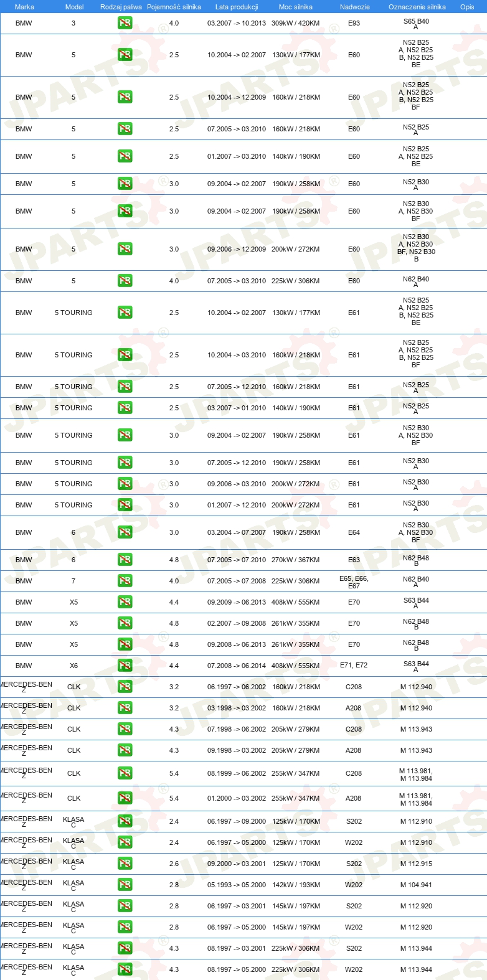Click the fuel icon for KLASA C S202 2.6 row
This screenshot has height=980, width=487.
[125, 864]
